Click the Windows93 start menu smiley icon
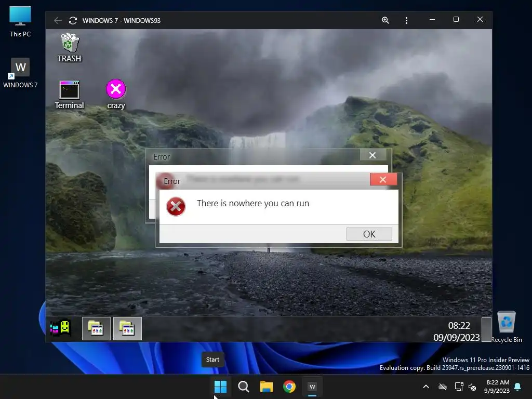The width and height of the screenshot is (532, 399). click(x=60, y=328)
